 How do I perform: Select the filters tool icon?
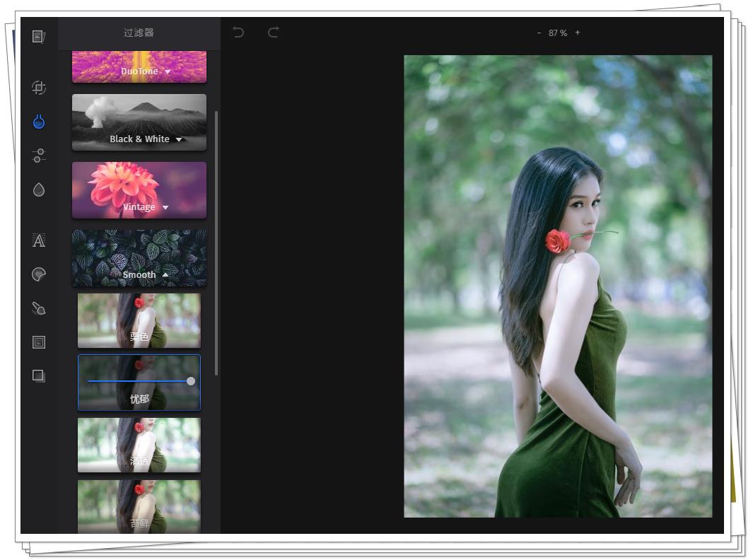click(x=38, y=122)
